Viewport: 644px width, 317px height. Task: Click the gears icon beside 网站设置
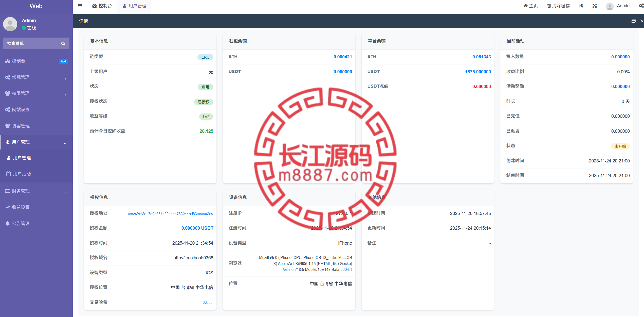point(8,110)
